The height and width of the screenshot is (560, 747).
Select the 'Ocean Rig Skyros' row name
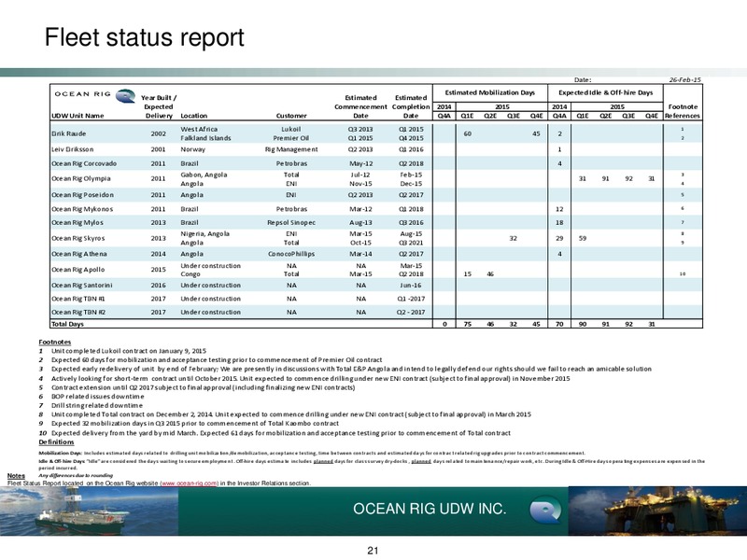click(78, 238)
